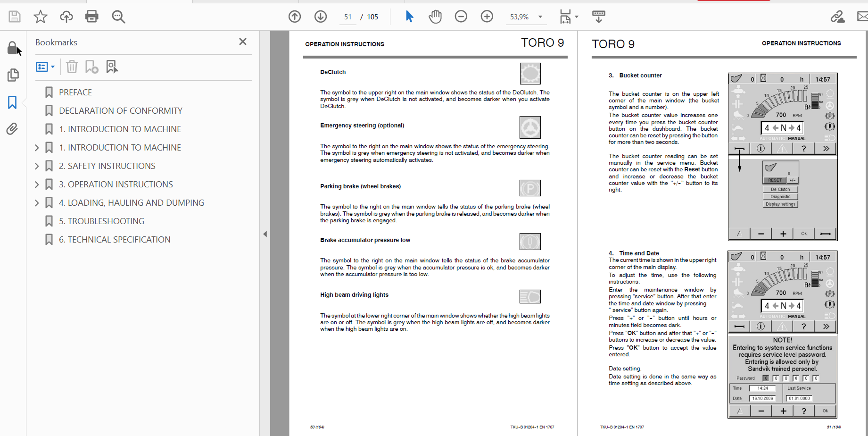This screenshot has height=436, width=868.
Task: Open the 2. SAFETY INSTRUCTIONS bookmark
Action: point(107,166)
